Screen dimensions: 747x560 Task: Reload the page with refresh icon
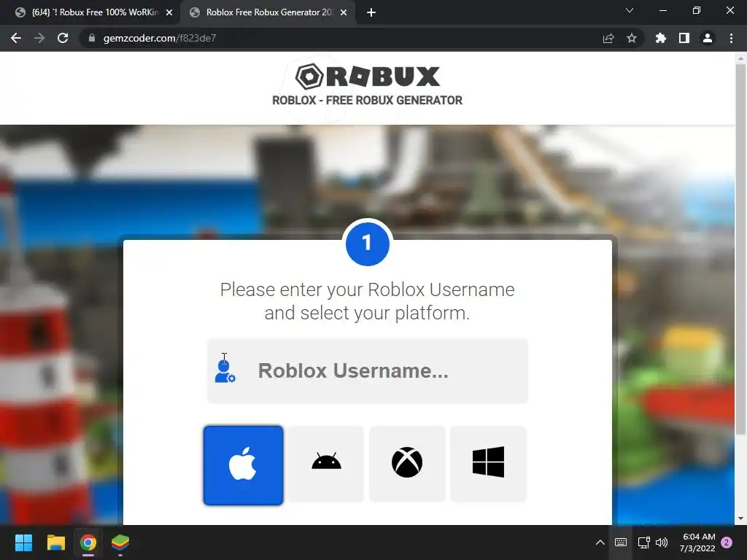tap(63, 38)
